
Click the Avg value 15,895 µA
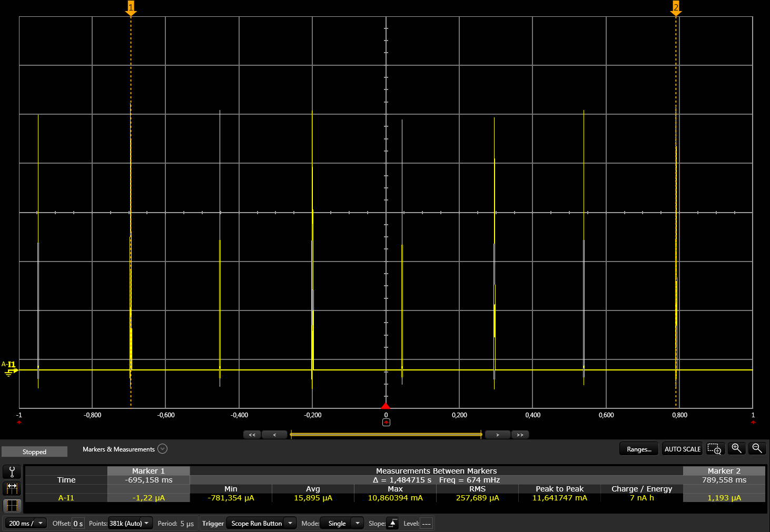[313, 498]
